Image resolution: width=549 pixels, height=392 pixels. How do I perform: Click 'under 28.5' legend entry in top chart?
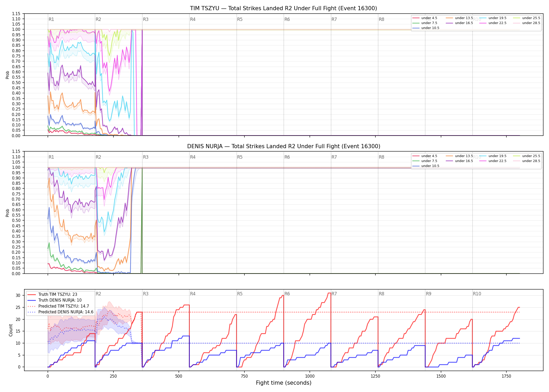point(526,23)
